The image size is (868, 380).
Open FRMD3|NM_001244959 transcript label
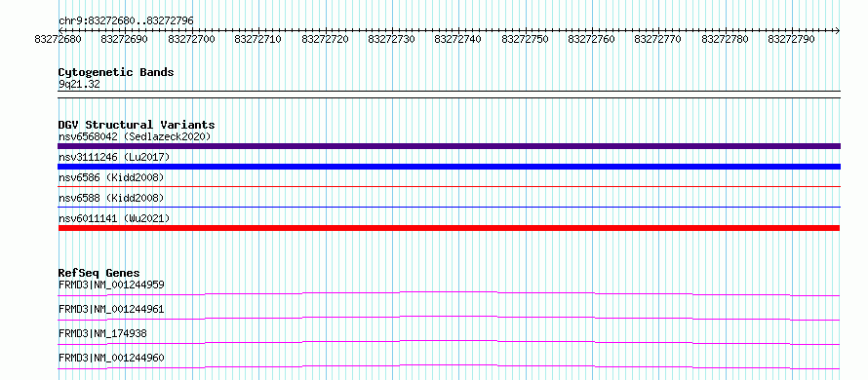tap(111, 285)
